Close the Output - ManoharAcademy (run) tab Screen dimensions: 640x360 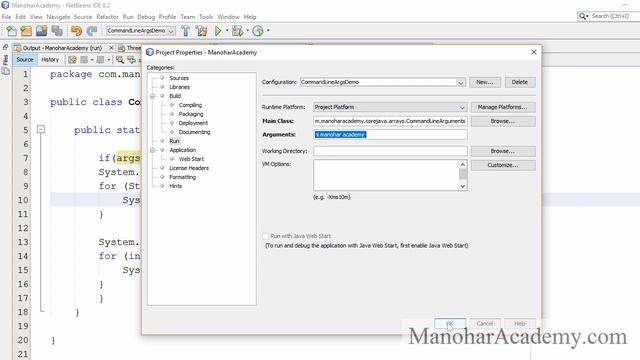pyautogui.click(x=111, y=48)
